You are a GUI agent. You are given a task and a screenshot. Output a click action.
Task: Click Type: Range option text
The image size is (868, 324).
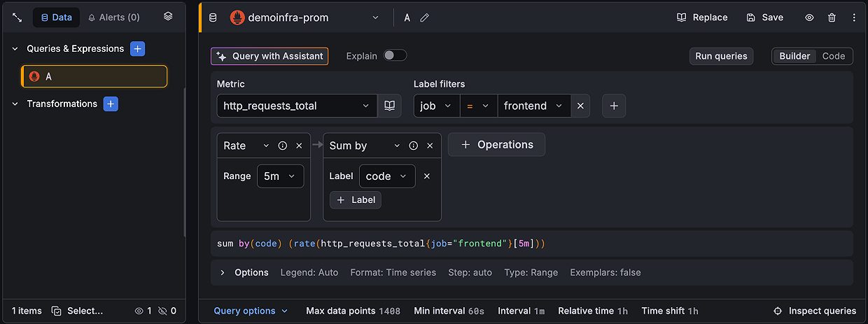(x=531, y=272)
